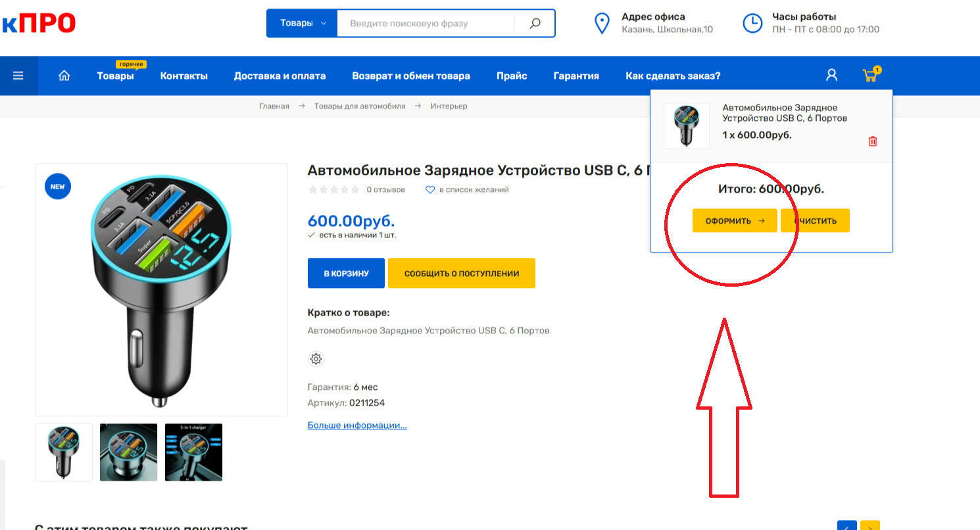Image resolution: width=980 pixels, height=530 pixels.
Task: Click the search magnifier icon
Action: point(535,23)
